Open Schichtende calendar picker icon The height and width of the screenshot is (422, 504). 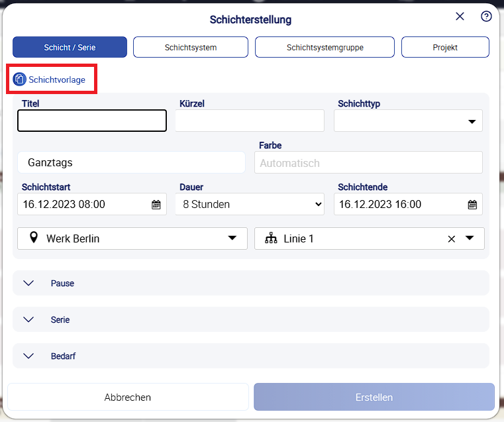(473, 205)
